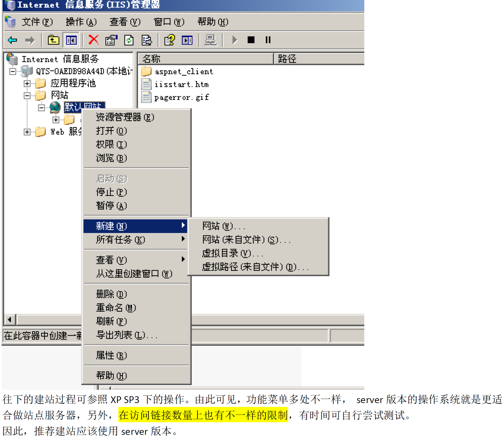This screenshot has height=440, width=504.
Task: Open Properties using the toolbar icon
Action: pyautogui.click(x=111, y=40)
